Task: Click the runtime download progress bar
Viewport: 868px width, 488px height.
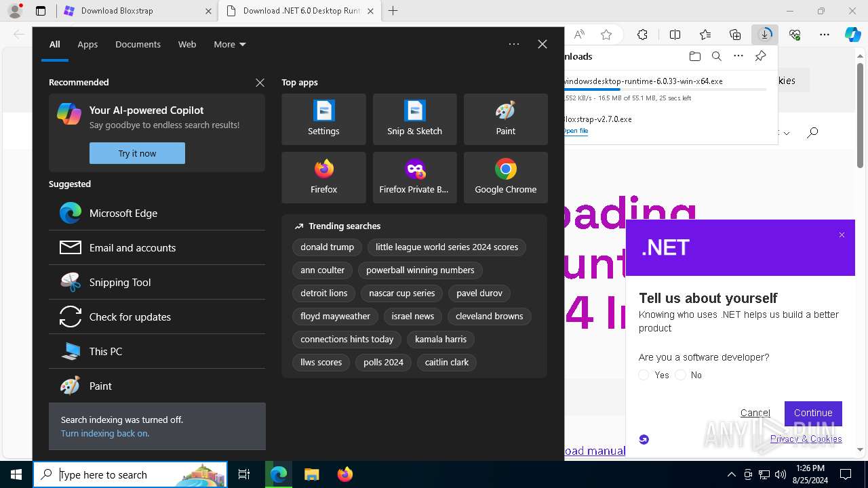Action: click(x=665, y=89)
